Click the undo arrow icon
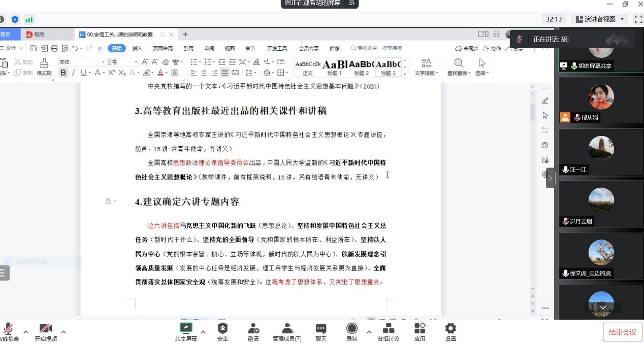Image resolution: width=644 pixels, height=344 pixels. click(75, 48)
